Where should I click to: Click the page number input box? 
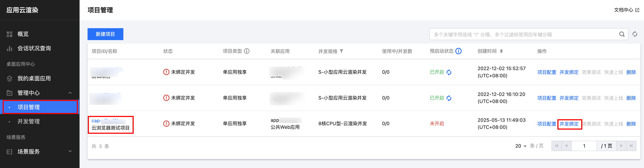pyautogui.click(x=584, y=146)
